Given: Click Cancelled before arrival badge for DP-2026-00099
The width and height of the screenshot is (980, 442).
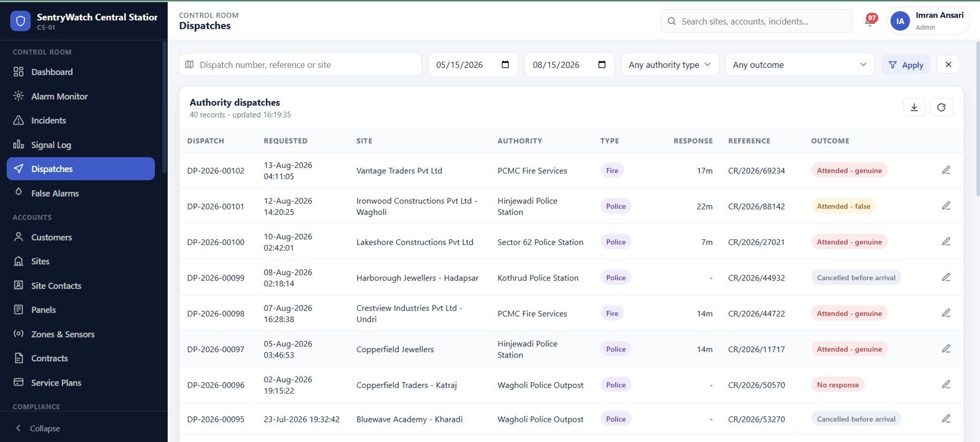Looking at the screenshot, I should point(856,278).
